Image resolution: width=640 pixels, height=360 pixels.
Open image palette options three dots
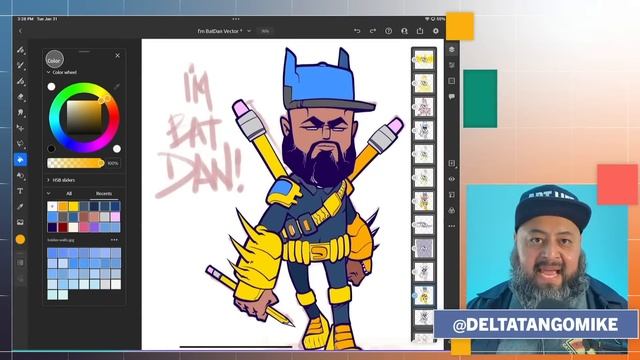coord(114,240)
